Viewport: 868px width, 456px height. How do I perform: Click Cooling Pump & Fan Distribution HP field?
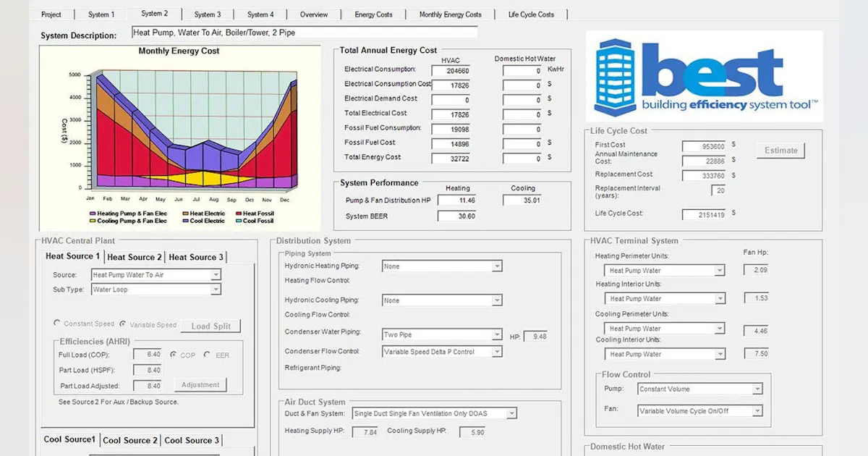(523, 200)
